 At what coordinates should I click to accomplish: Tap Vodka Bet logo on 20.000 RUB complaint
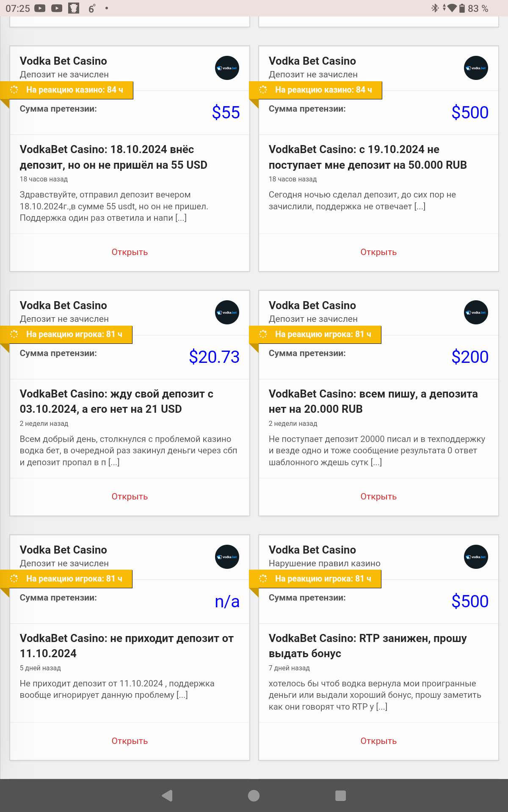[476, 313]
